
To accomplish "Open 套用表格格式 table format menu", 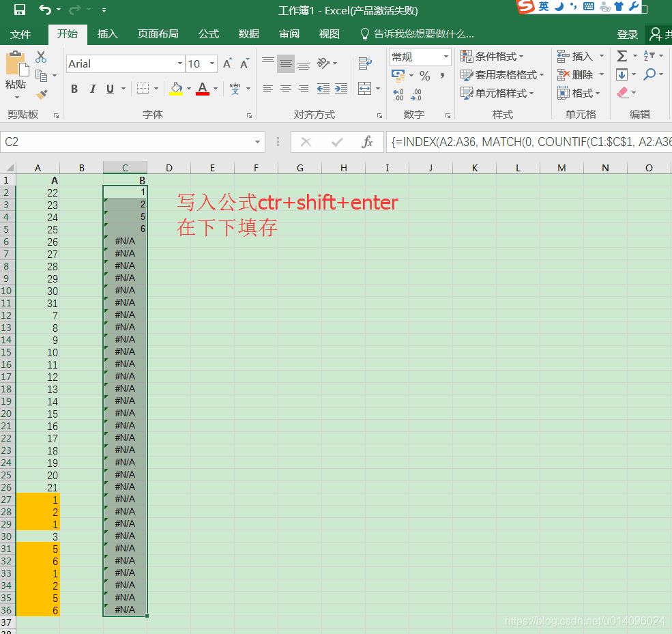I will [502, 74].
